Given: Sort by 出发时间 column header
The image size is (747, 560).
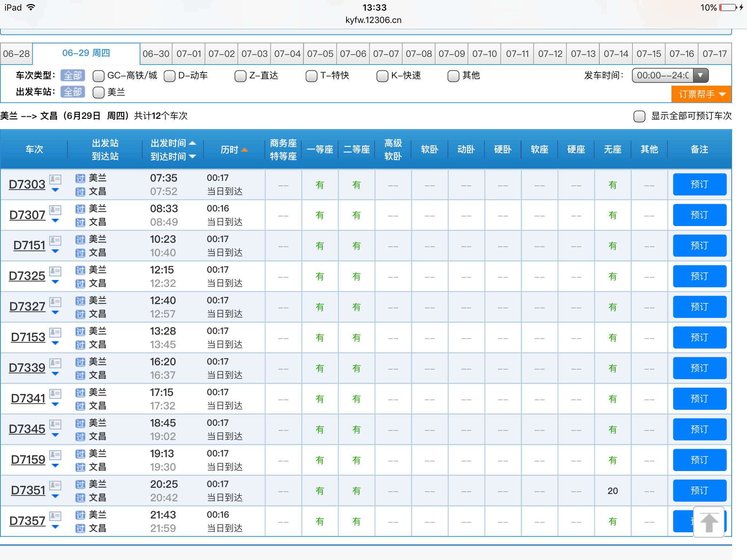Looking at the screenshot, I should (x=173, y=143).
